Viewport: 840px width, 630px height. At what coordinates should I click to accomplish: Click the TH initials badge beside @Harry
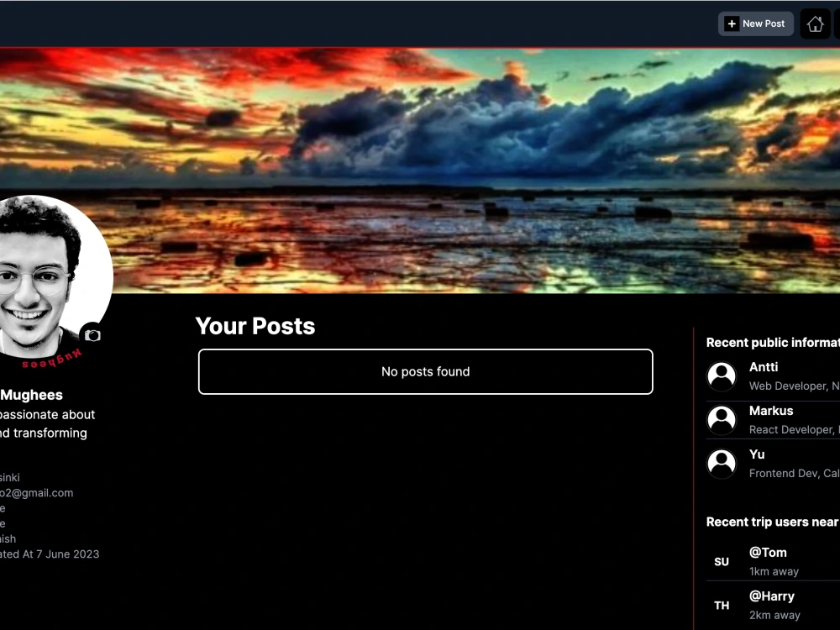click(721, 606)
